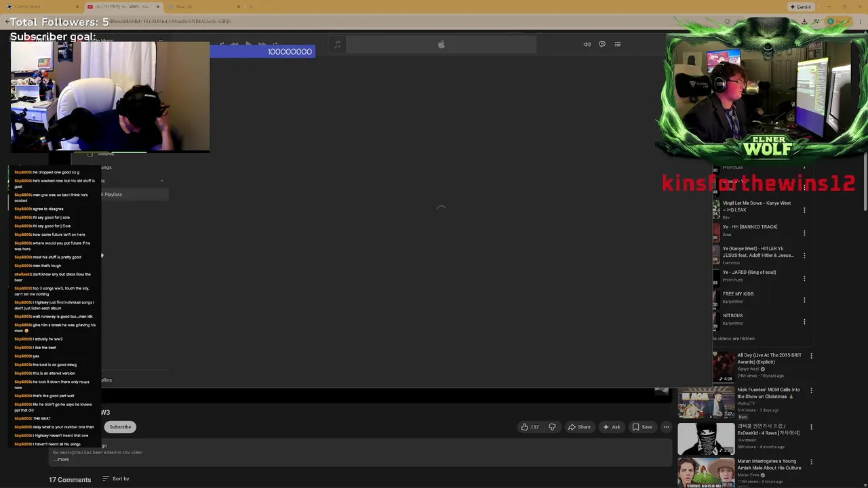Open options for the HITLER YE JESUS playlist item
The image size is (868, 488).
804,256
